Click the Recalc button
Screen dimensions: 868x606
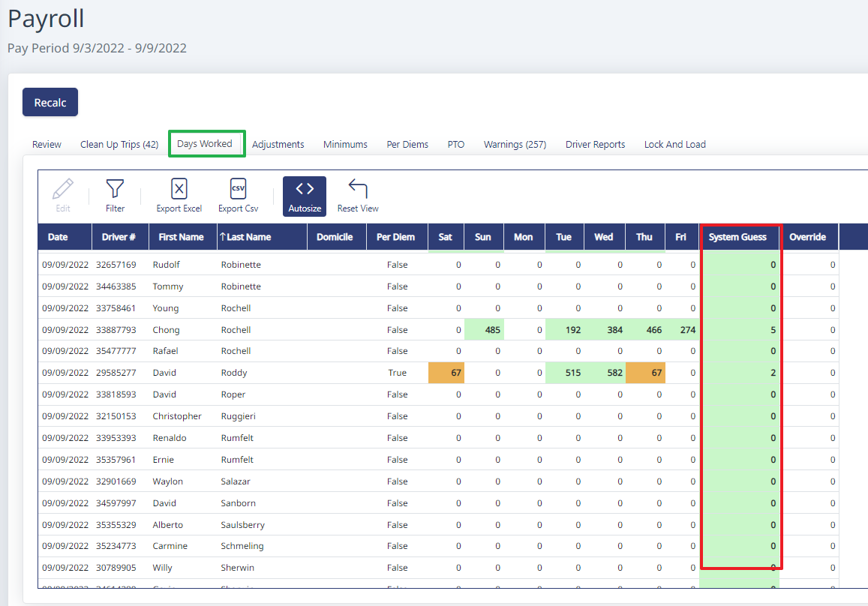pos(50,103)
